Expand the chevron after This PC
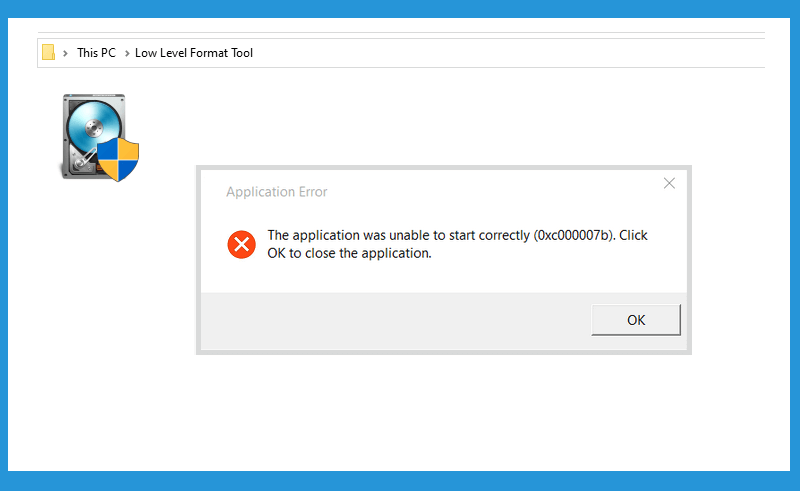This screenshot has height=491, width=800. (127, 53)
